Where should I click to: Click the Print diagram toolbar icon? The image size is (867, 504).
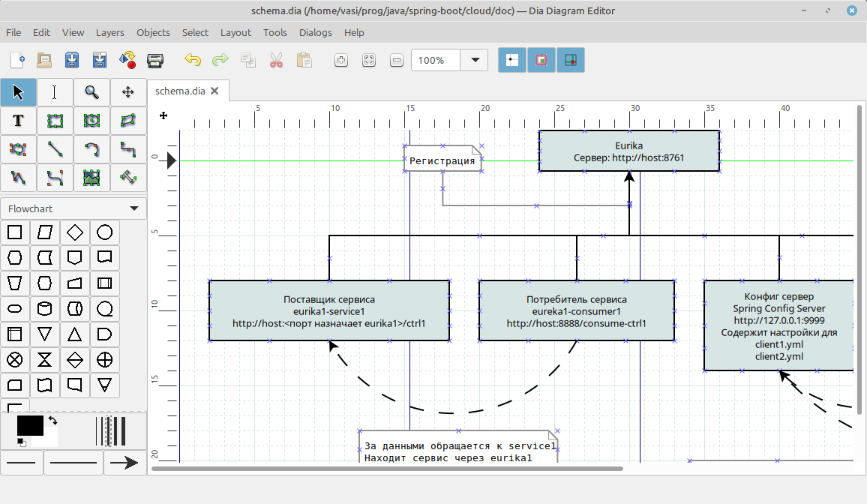click(x=155, y=60)
